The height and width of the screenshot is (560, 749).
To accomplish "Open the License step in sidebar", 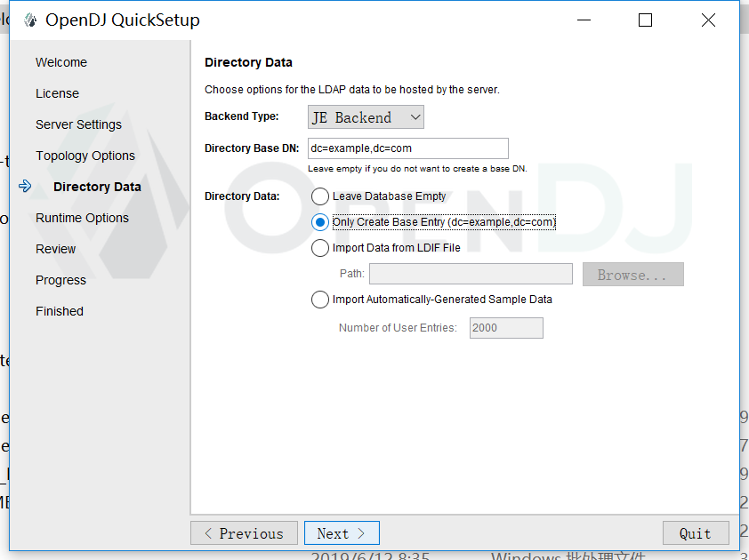I will tap(57, 93).
